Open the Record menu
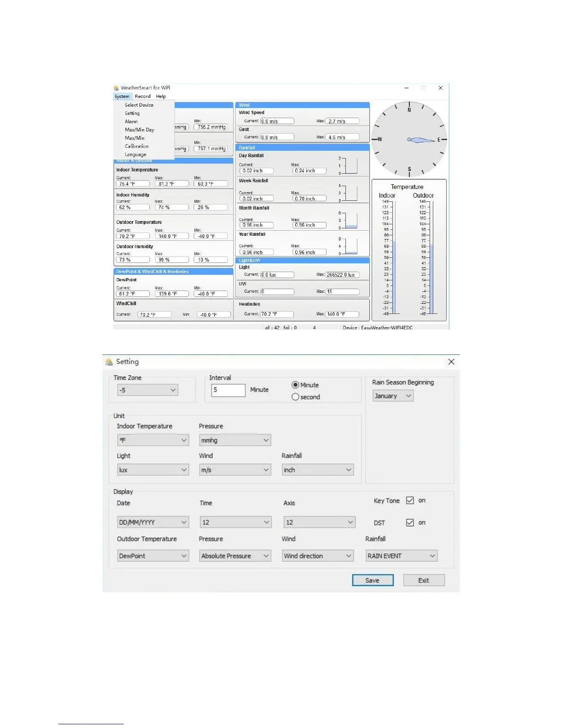Viewport: 563px width, 728px height. pyautogui.click(x=143, y=97)
